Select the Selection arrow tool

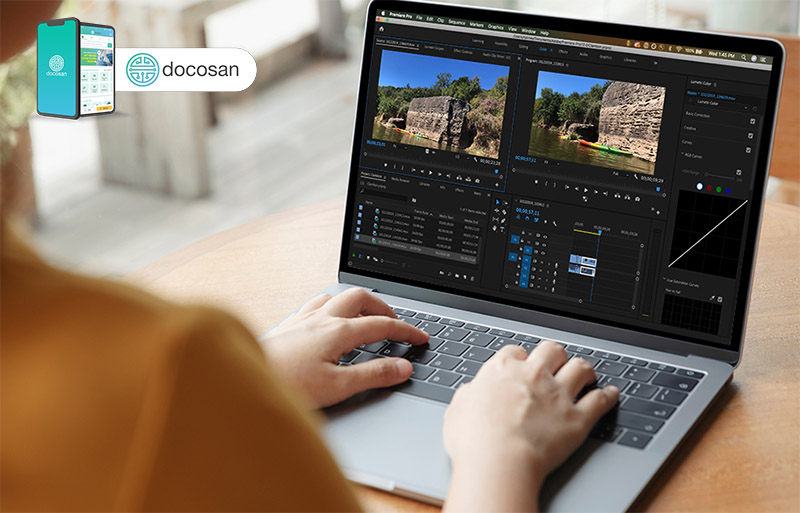(x=499, y=201)
